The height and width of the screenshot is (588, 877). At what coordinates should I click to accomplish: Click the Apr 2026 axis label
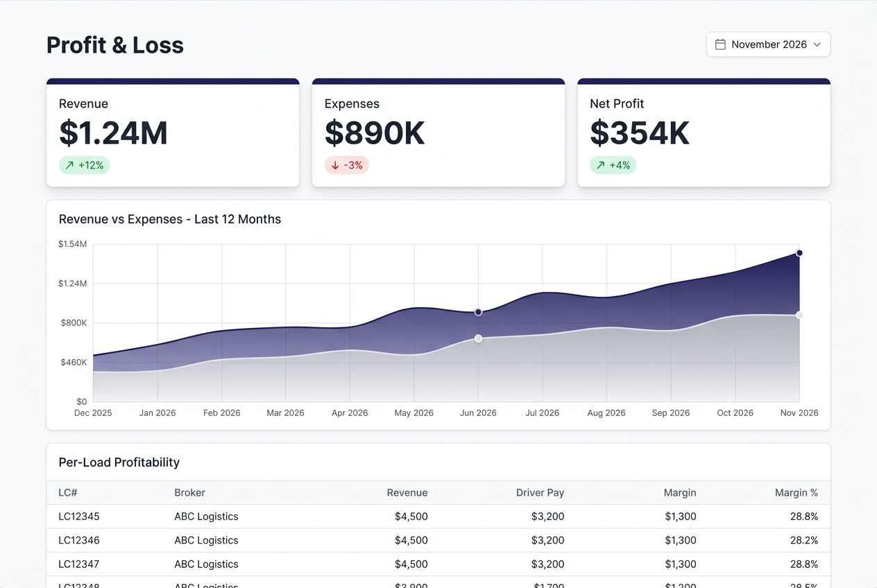[350, 413]
